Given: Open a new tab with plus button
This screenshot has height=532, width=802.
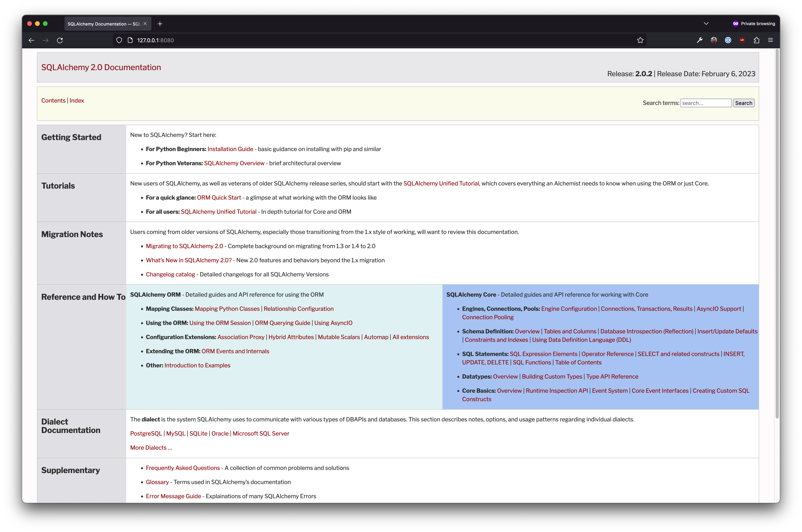Looking at the screenshot, I should pyautogui.click(x=160, y=24).
